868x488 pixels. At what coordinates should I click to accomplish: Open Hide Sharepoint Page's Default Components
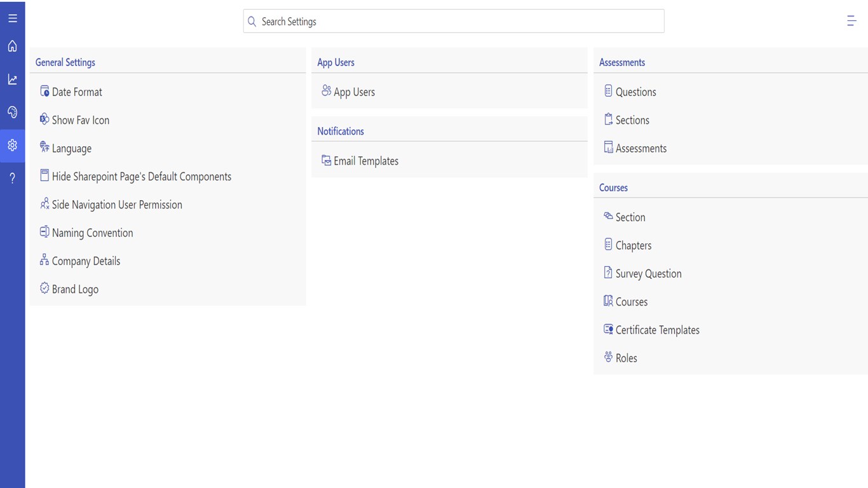[141, 177]
